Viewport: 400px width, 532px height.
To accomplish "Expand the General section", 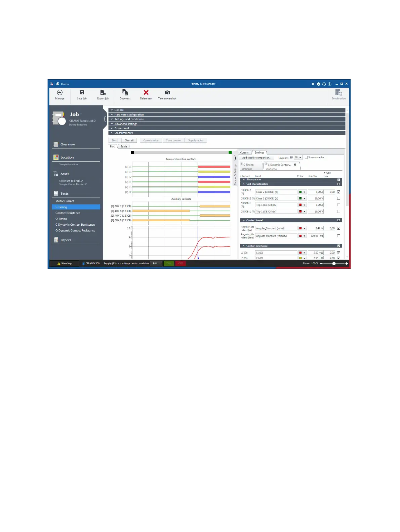I will [227, 110].
